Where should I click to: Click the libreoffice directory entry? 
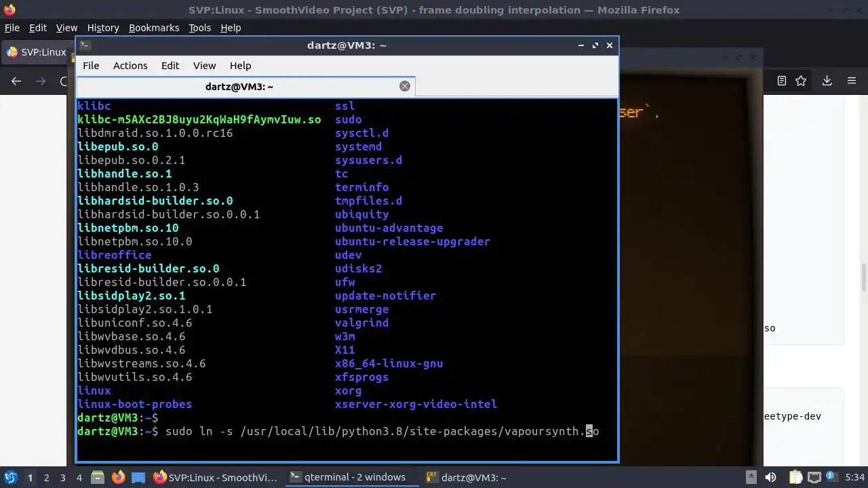click(115, 255)
